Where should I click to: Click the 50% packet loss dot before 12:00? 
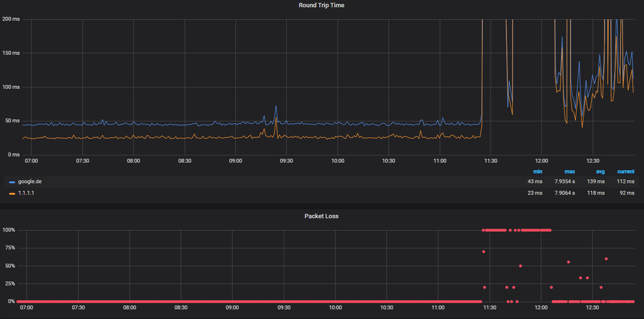(520, 266)
